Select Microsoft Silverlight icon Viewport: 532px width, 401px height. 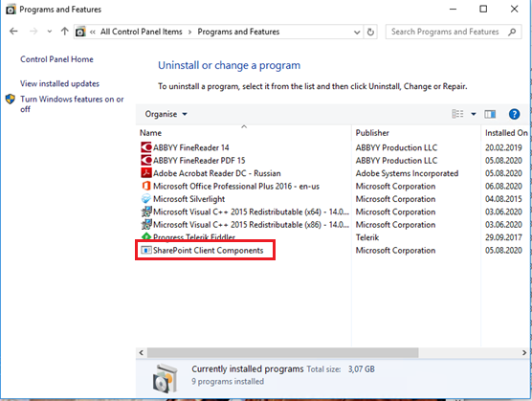pos(145,199)
